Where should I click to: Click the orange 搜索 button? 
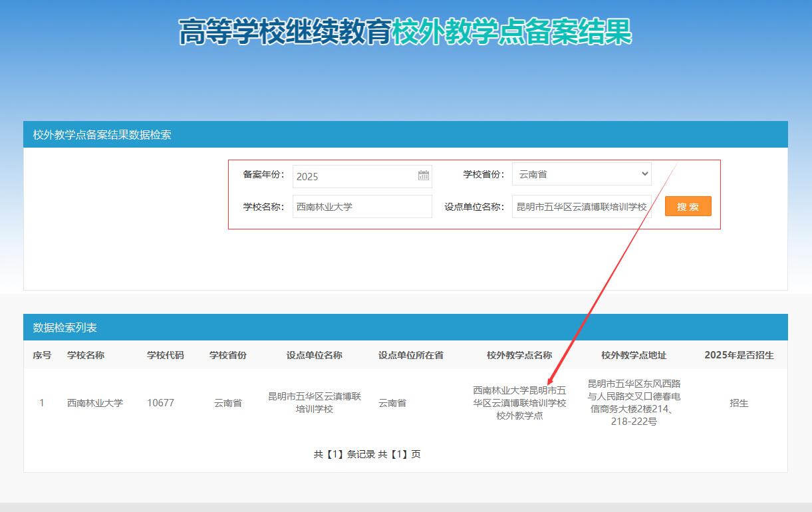coord(688,206)
